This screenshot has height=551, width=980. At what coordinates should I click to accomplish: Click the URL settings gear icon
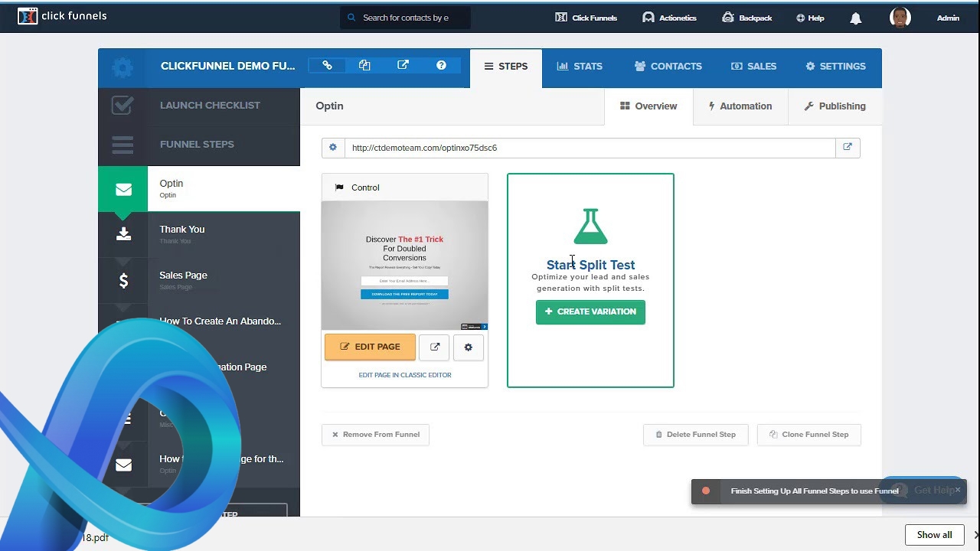(x=333, y=148)
